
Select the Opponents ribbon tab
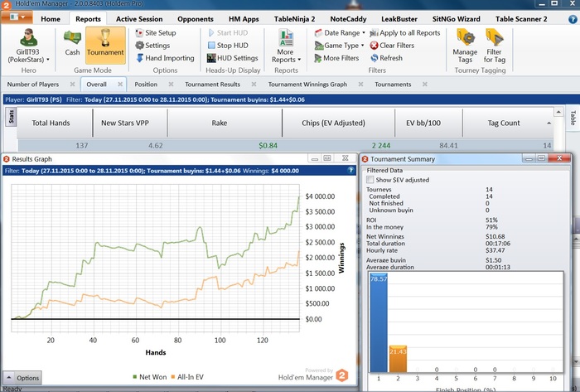coord(196,19)
